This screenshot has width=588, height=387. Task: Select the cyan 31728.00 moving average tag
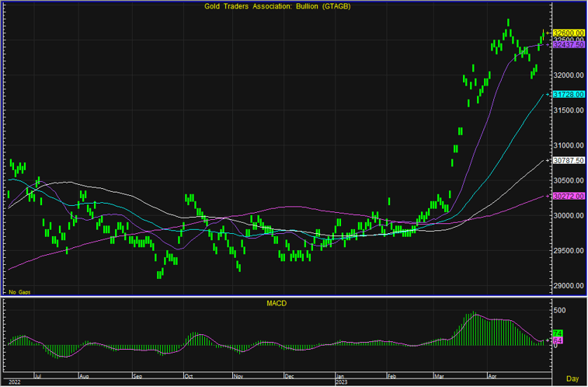pos(569,94)
